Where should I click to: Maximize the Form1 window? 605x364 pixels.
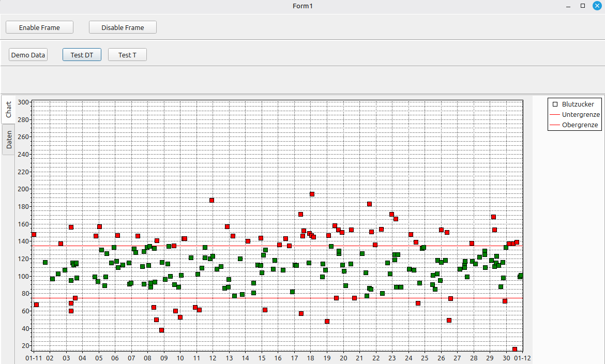[x=583, y=6]
